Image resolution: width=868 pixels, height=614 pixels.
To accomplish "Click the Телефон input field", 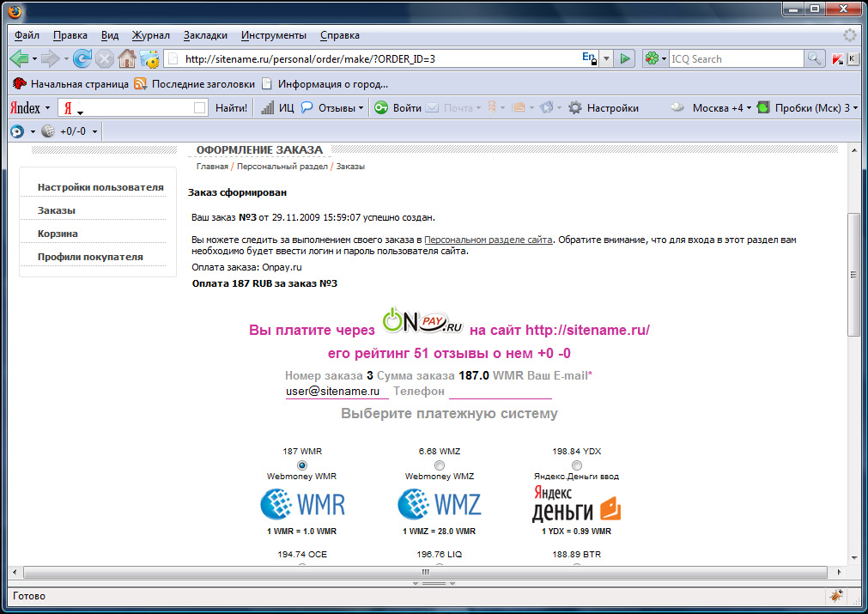I will click(500, 392).
